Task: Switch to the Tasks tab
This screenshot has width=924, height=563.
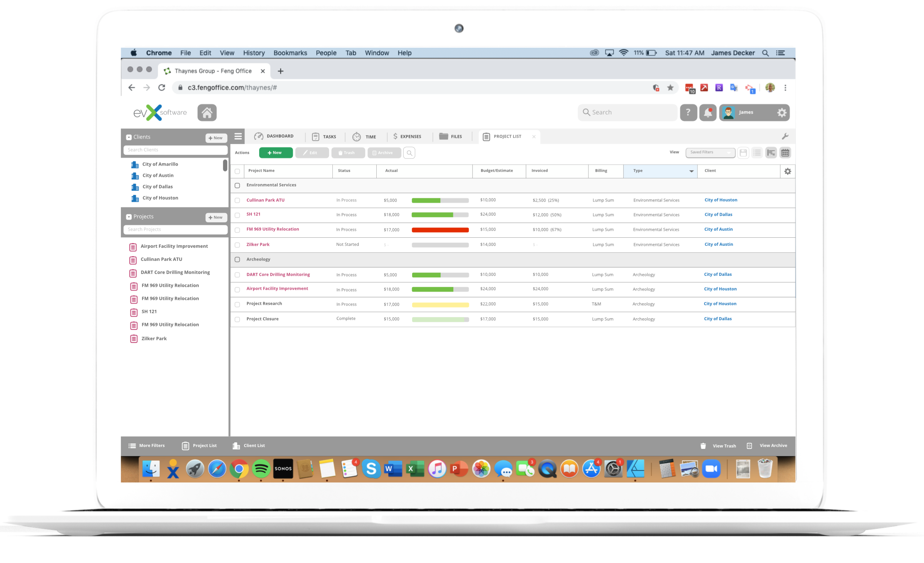Action: (325, 136)
